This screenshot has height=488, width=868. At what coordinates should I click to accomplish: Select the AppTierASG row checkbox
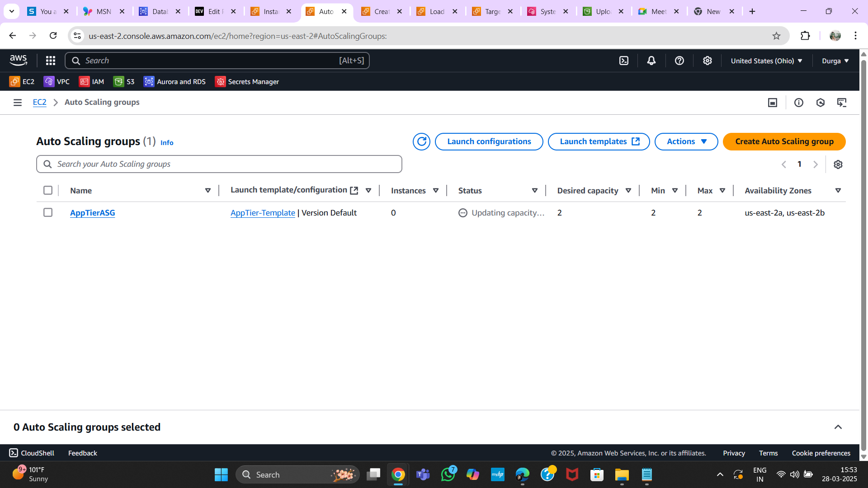click(x=48, y=212)
